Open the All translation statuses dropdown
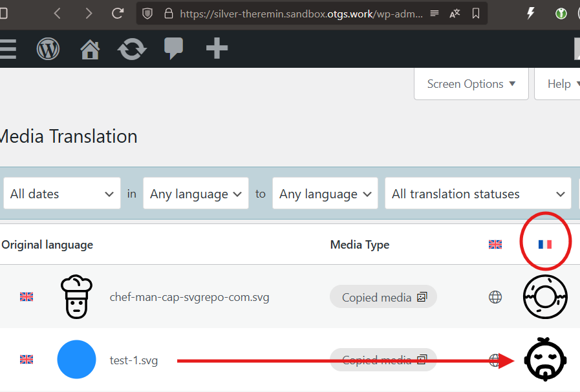This screenshot has width=580, height=392. point(477,194)
